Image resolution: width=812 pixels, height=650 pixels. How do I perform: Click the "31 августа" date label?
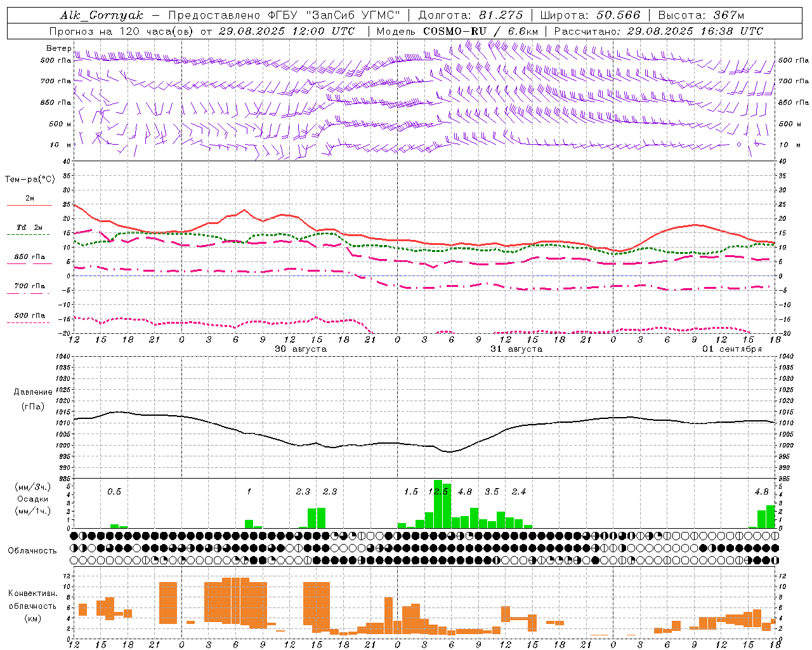[x=516, y=349]
